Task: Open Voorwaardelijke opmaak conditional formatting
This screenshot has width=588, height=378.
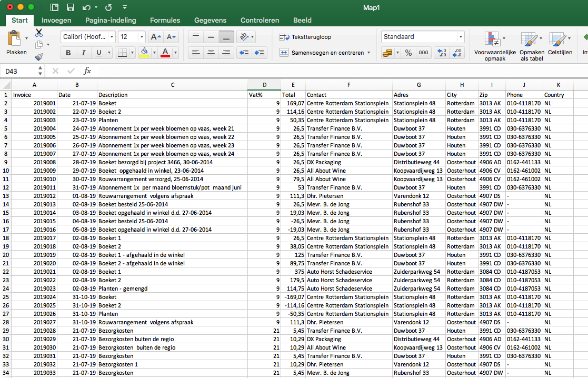Action: coord(495,46)
